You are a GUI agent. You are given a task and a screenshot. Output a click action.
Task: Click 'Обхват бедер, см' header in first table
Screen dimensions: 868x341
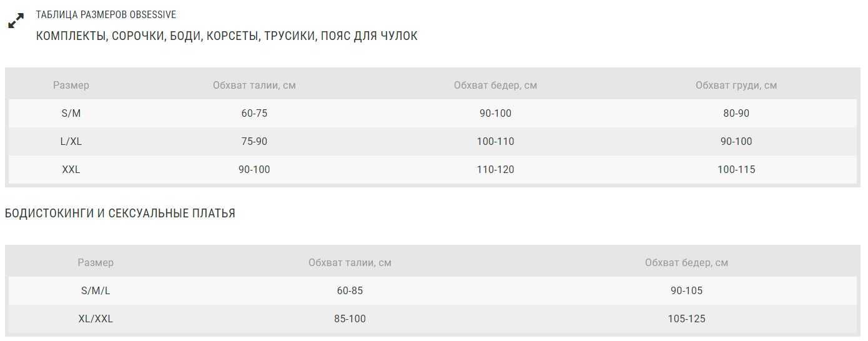(x=495, y=85)
